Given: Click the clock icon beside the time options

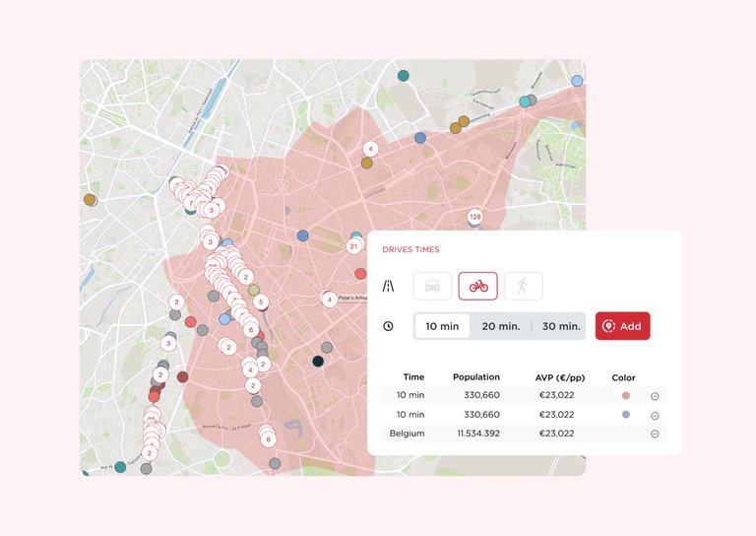Looking at the screenshot, I should (x=388, y=326).
